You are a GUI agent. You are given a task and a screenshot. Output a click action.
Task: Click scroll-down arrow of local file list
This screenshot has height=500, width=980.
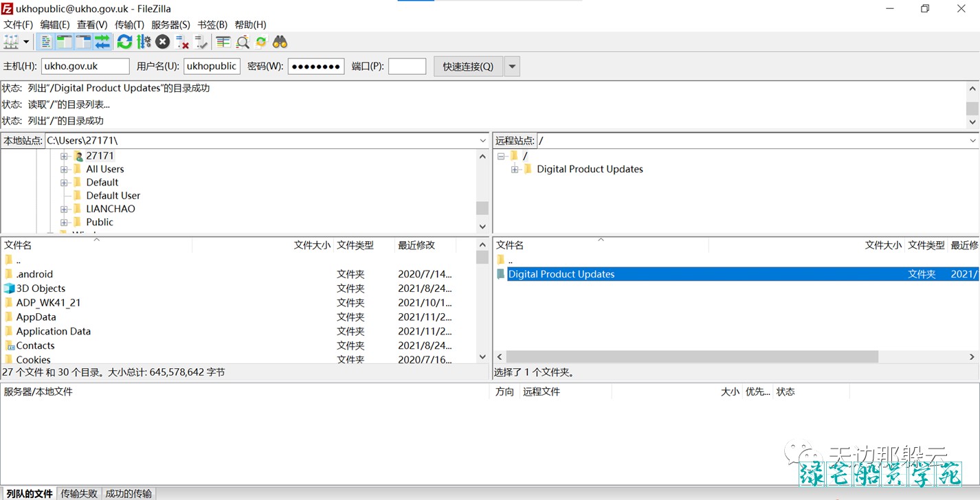point(482,357)
